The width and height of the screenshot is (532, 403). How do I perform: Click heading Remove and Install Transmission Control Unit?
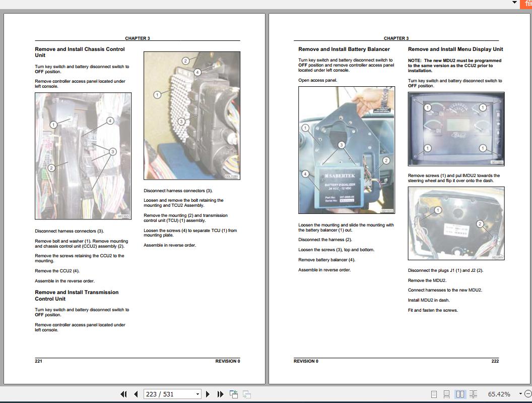click(x=77, y=295)
